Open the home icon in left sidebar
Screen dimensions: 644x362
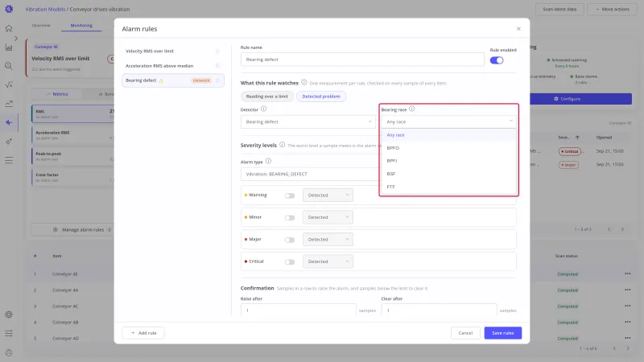[9, 28]
